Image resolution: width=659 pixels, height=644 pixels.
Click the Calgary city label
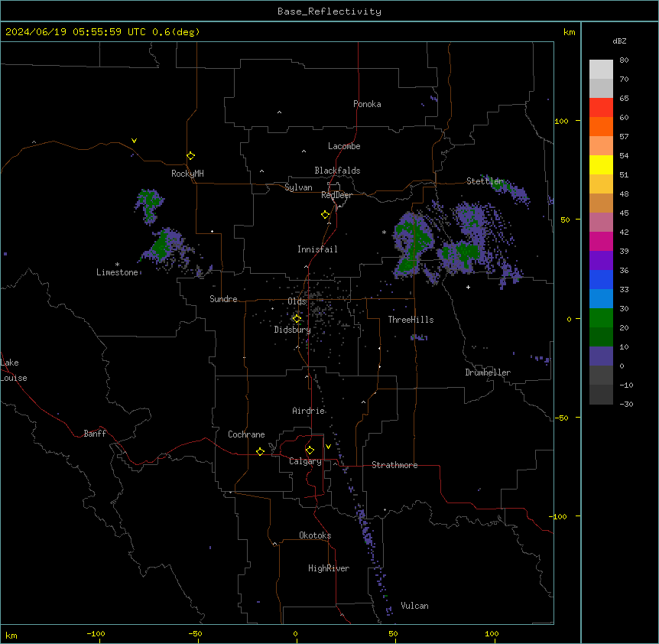click(305, 461)
